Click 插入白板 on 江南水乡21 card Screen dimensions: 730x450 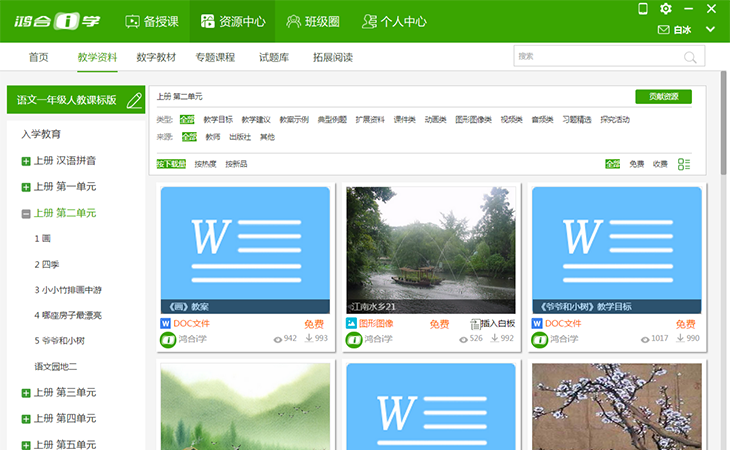(x=492, y=323)
